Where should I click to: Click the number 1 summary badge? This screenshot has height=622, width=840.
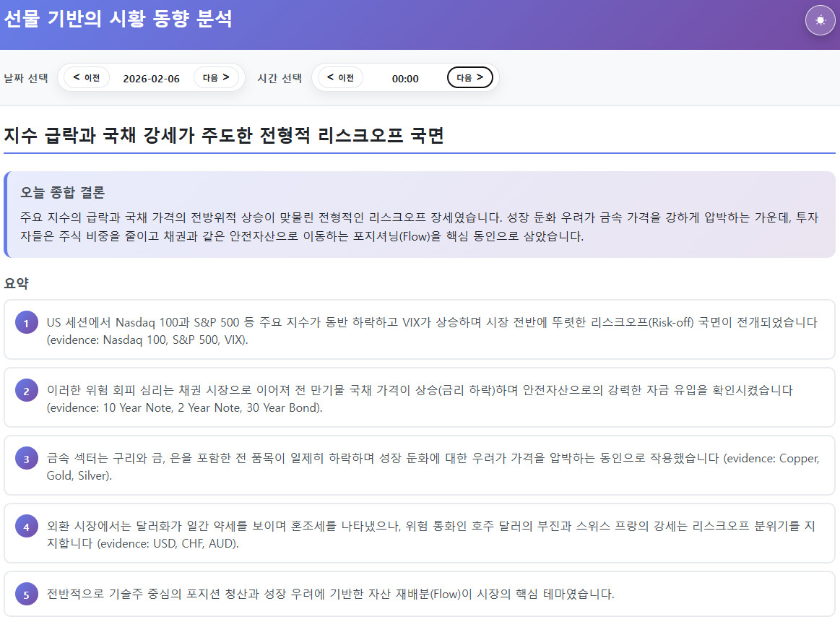point(26,324)
